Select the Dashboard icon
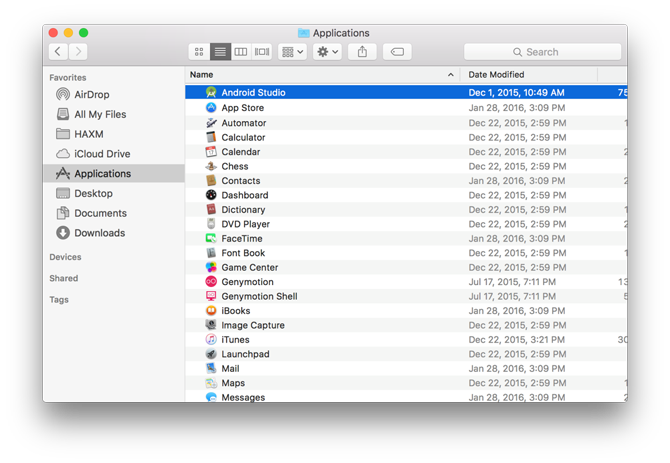 pos(211,195)
